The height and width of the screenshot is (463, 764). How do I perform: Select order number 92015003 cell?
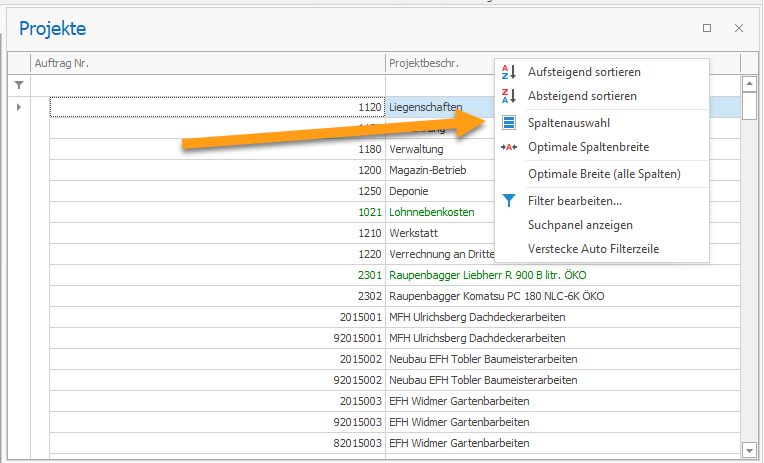coord(217,422)
